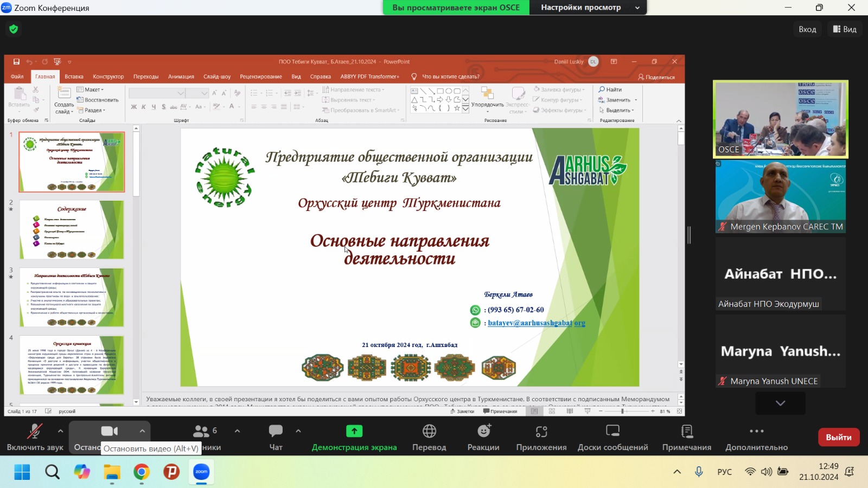Click Восстановить reset slide button
Image resolution: width=868 pixels, height=488 pixels.
coord(98,100)
